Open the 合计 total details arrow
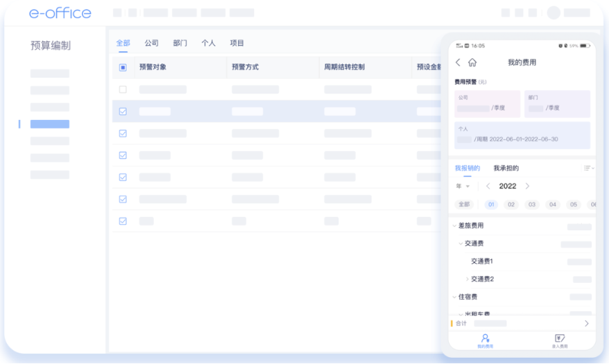The width and height of the screenshot is (609, 364). pos(587,323)
